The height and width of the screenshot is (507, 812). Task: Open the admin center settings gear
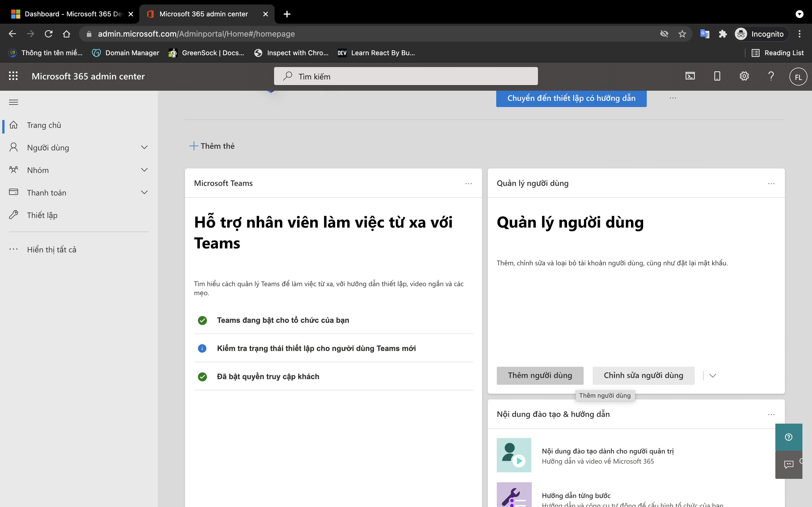(744, 76)
